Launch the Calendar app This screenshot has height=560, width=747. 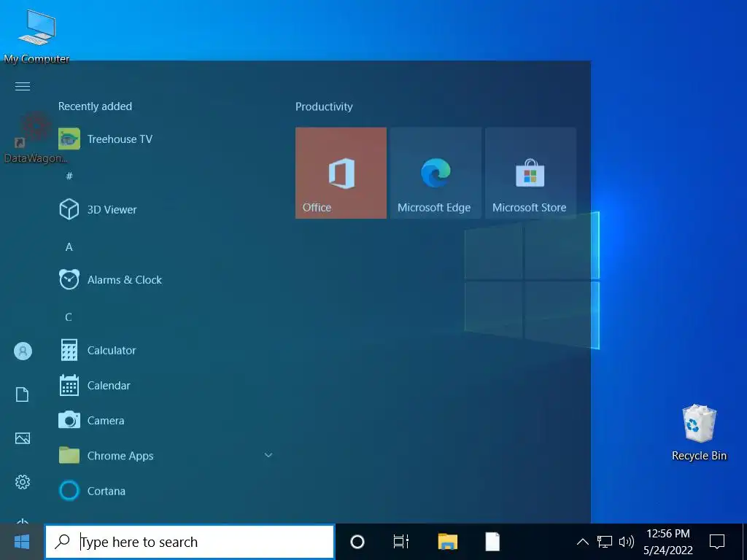pyautogui.click(x=165, y=385)
